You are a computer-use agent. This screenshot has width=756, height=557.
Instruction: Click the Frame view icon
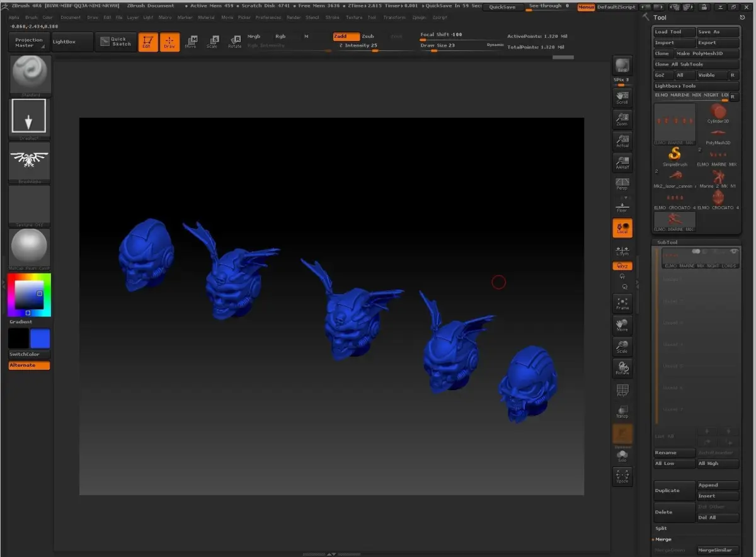click(x=622, y=304)
